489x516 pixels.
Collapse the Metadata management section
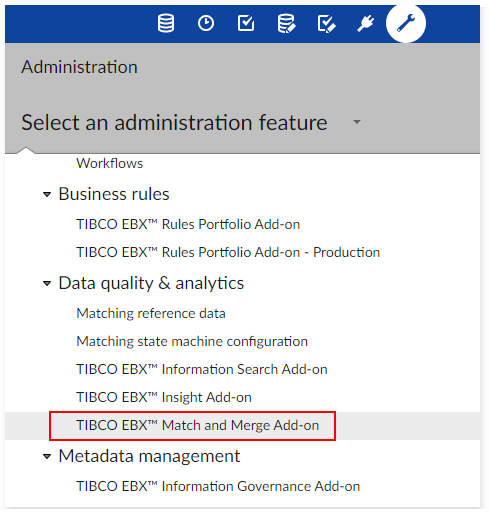click(47, 456)
